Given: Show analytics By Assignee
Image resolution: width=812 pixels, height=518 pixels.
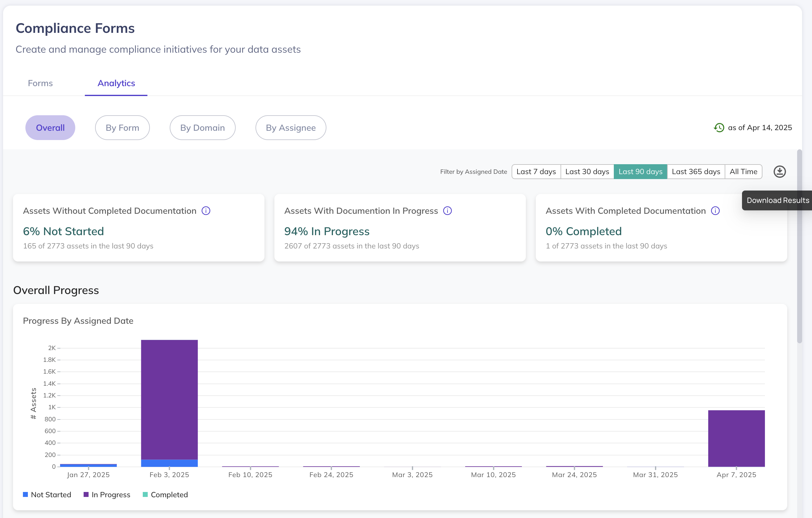Looking at the screenshot, I should pos(291,128).
